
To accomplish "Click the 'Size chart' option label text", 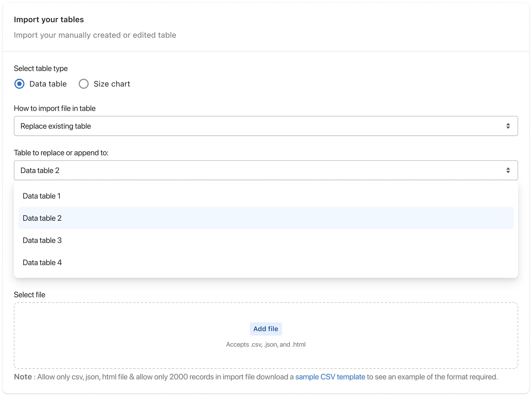I will 112,84.
